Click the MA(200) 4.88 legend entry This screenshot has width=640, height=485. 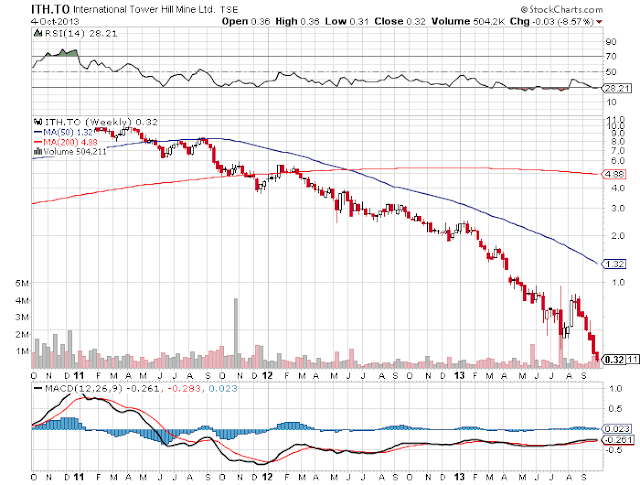[70, 142]
